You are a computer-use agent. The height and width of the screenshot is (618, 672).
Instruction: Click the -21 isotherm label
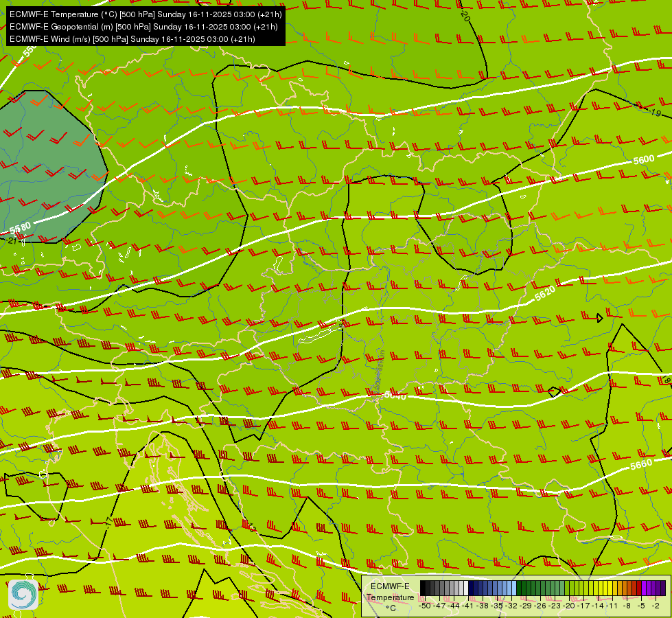pyautogui.click(x=12, y=241)
